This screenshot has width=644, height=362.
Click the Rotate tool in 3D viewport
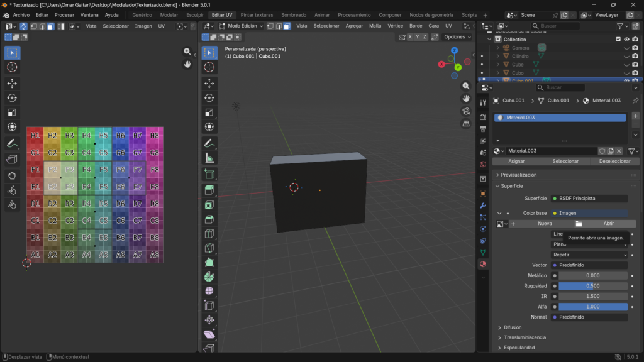point(209,97)
